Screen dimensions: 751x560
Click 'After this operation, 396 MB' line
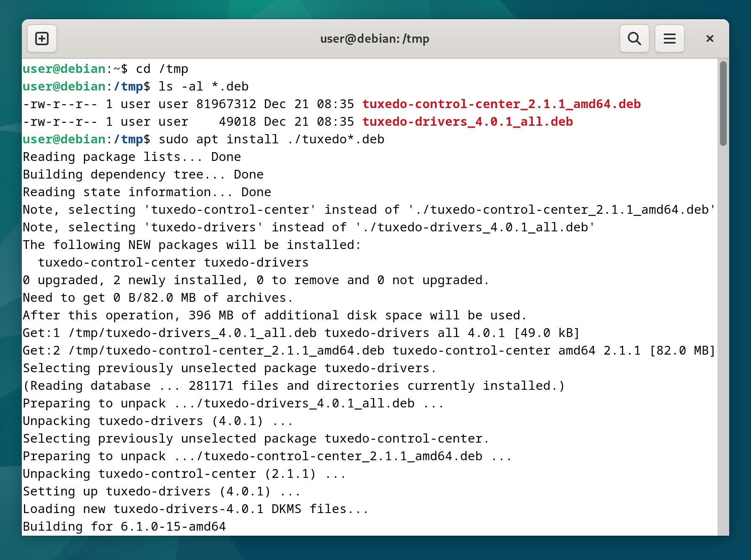pyautogui.click(x=275, y=315)
